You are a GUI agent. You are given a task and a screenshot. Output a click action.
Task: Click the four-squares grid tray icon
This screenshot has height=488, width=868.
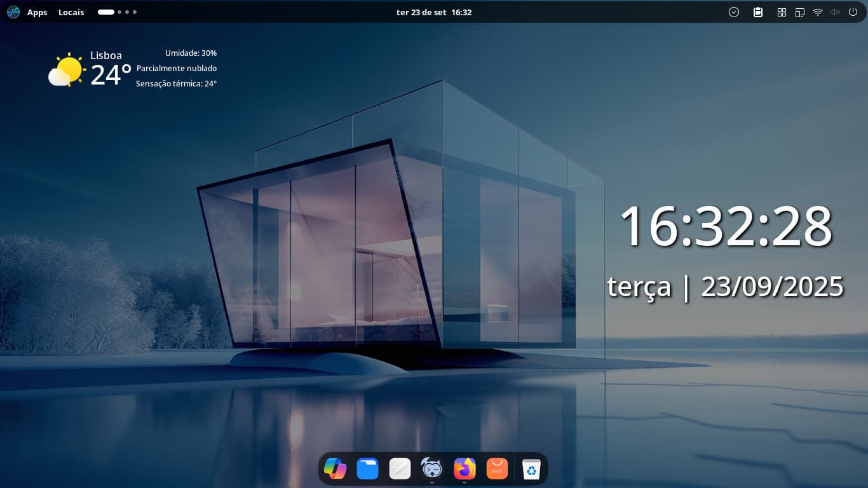tap(782, 12)
